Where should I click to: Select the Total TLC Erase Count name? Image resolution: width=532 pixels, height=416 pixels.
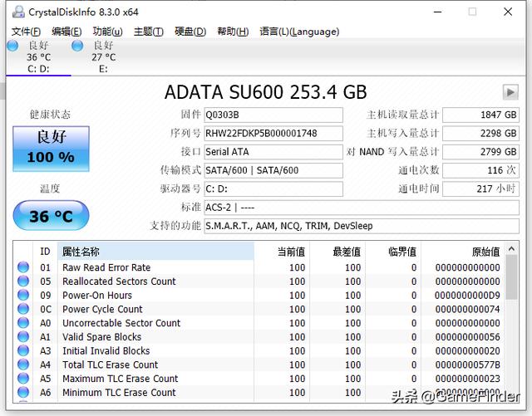point(111,365)
